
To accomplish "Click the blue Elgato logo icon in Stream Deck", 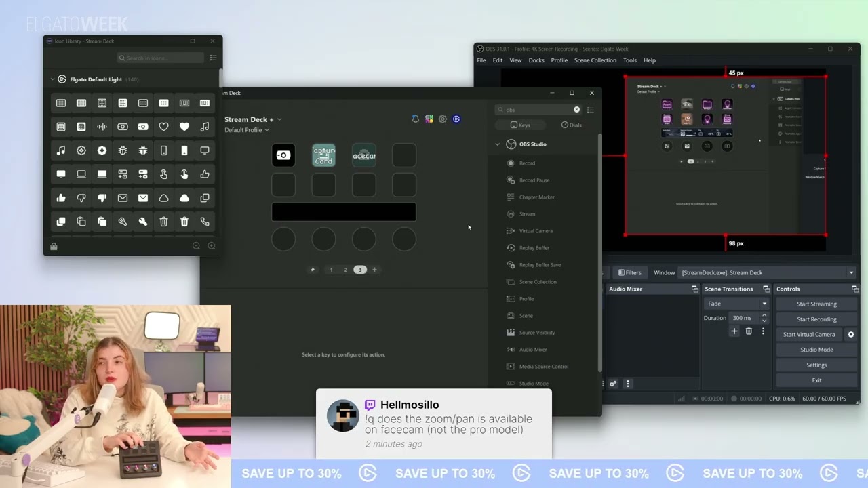I will pyautogui.click(x=456, y=119).
